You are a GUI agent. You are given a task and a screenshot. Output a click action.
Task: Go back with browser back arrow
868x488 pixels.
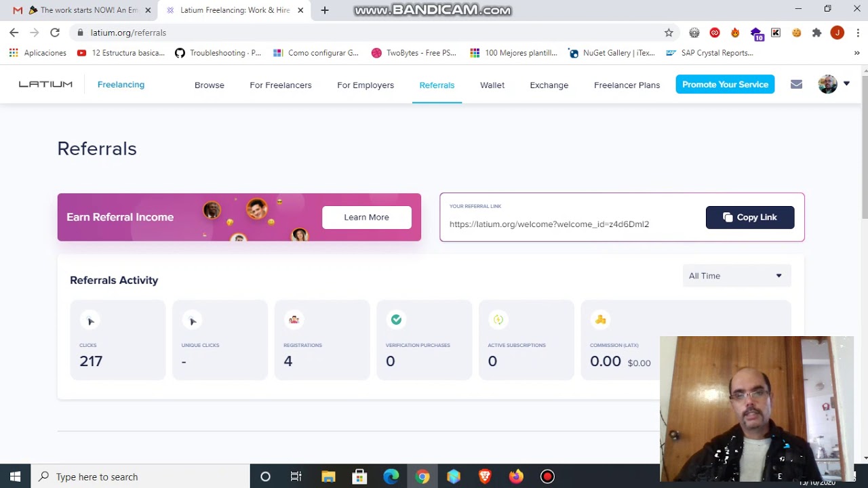tap(14, 33)
